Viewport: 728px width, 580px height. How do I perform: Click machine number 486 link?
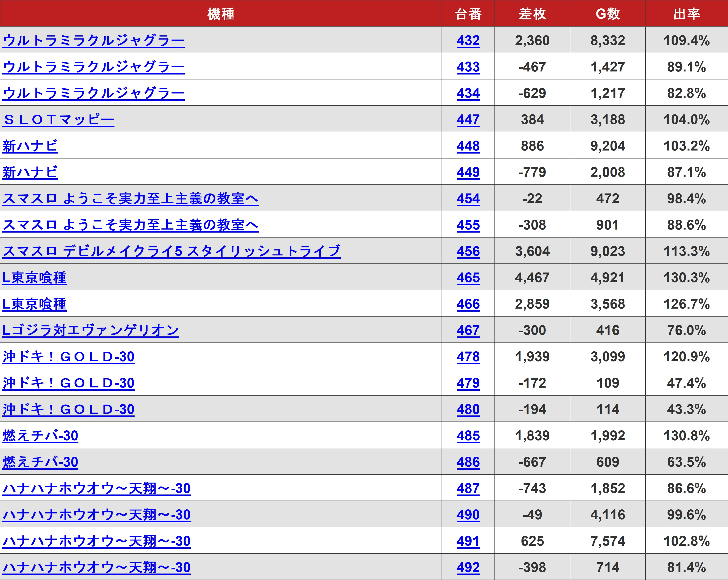coord(468,462)
